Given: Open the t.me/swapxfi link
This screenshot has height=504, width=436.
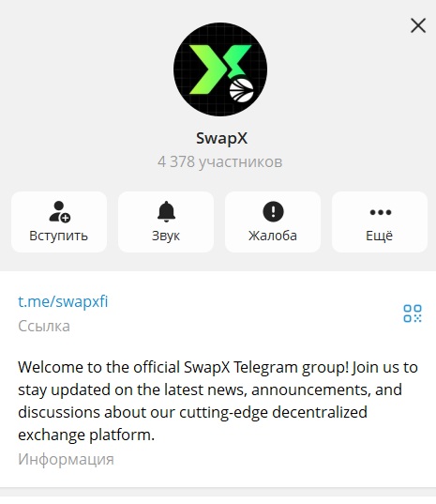Looking at the screenshot, I should point(63,301).
